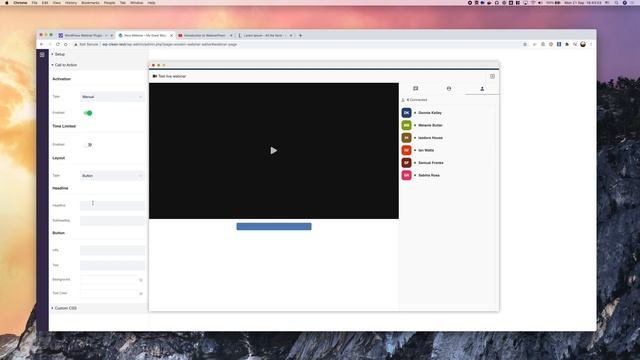
Task: Select attendee name Samuel Franks
Action: 431,163
